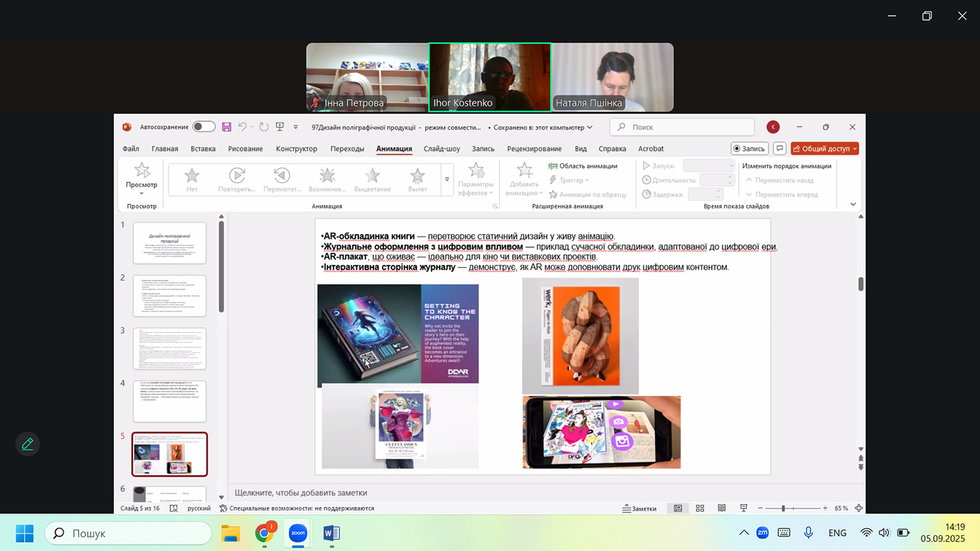
Task: Open the 'Триггер' dropdown
Action: [569, 180]
